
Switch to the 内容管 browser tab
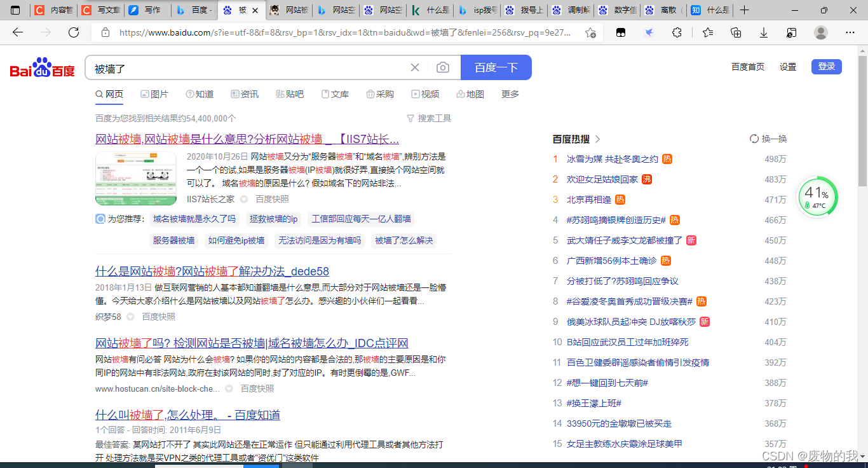(x=53, y=10)
